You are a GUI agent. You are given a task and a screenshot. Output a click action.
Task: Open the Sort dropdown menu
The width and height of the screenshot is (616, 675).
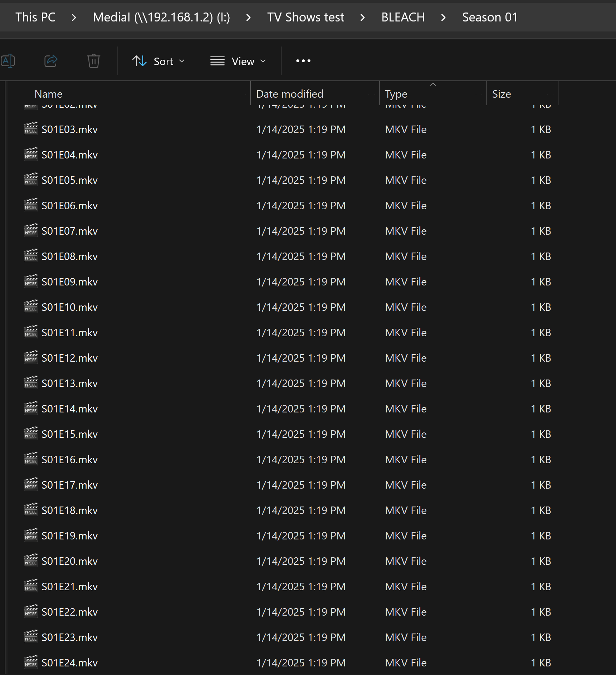(x=158, y=61)
